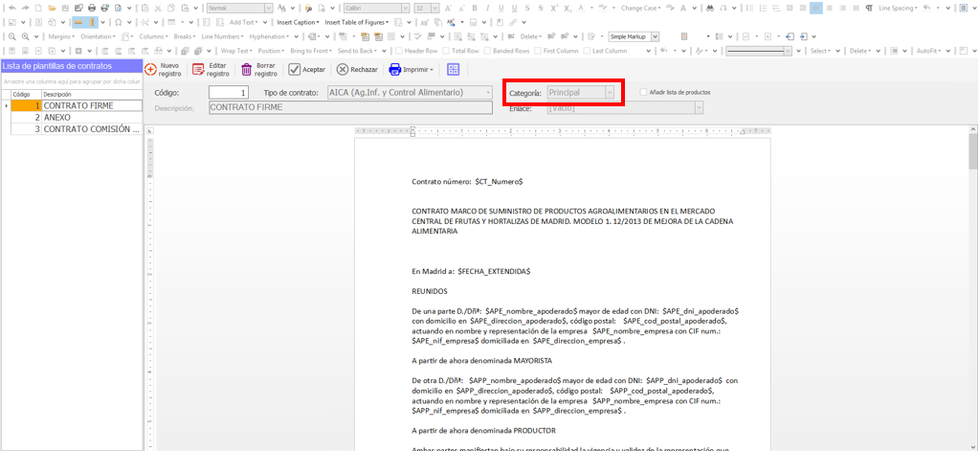The width and height of the screenshot is (980, 451).
Task: Open the Line Spacing menu
Action: click(x=900, y=8)
